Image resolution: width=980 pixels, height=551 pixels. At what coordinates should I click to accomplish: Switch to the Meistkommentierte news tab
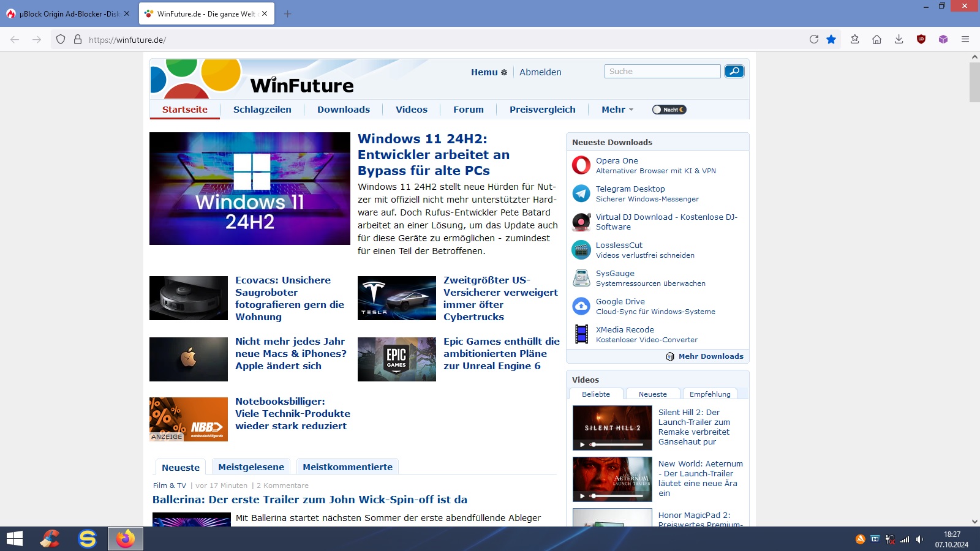pyautogui.click(x=348, y=467)
